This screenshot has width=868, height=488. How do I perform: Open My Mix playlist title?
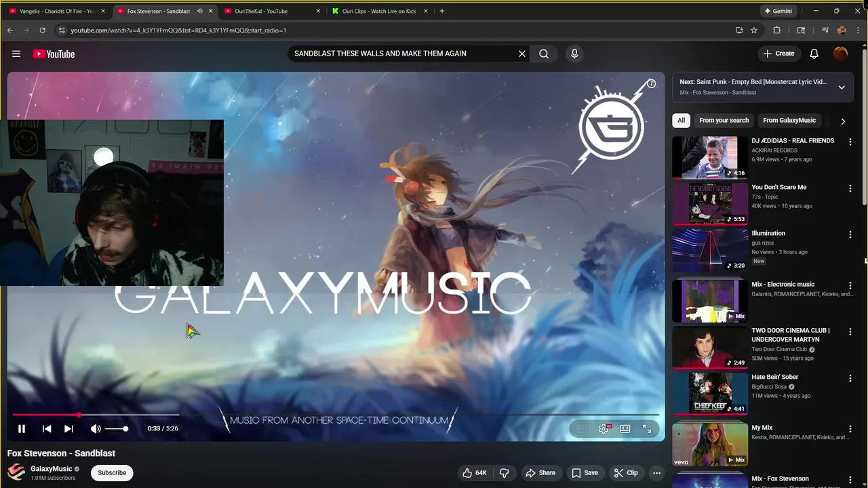coord(762,428)
